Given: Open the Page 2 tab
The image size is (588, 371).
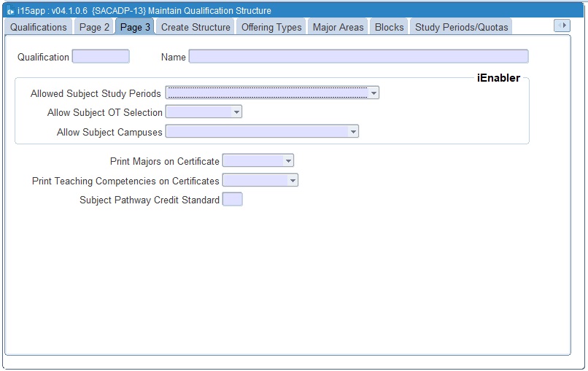Looking at the screenshot, I should point(94,27).
